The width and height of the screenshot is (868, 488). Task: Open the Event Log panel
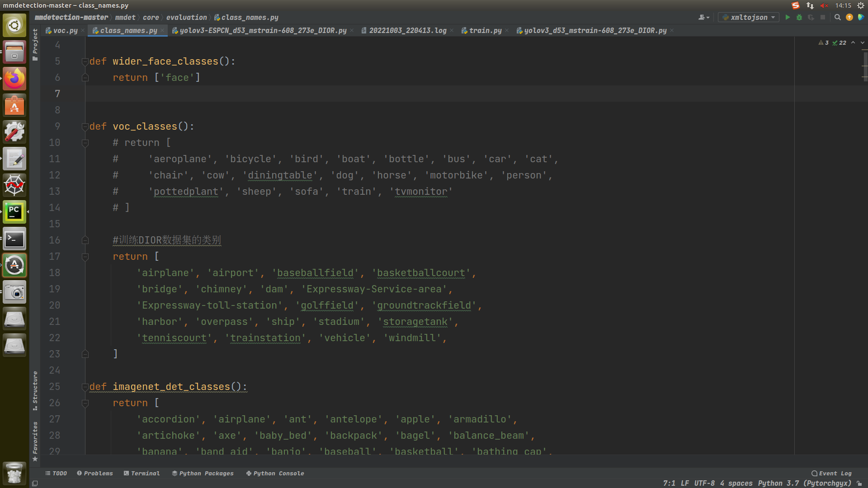pyautogui.click(x=831, y=473)
